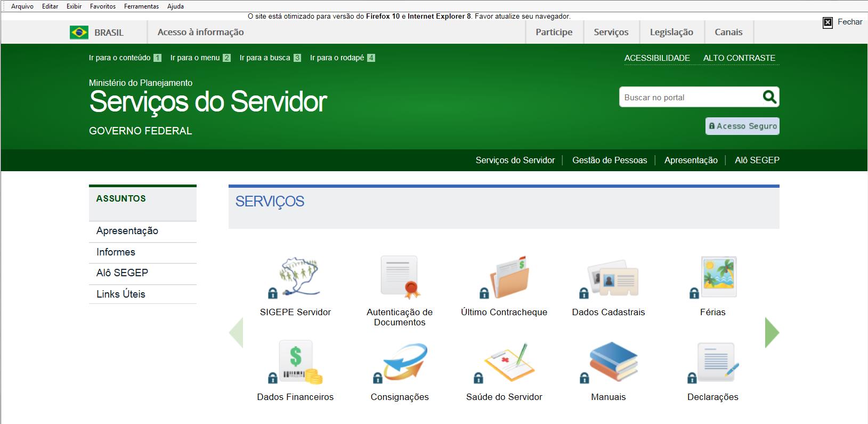Open the Consignações arrows icon

[400, 363]
